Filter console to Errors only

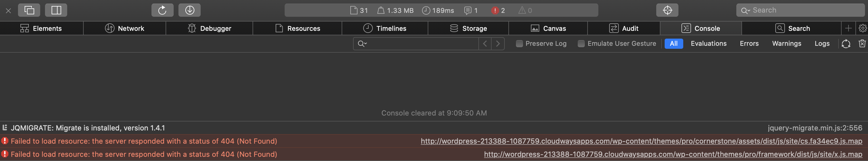[749, 43]
